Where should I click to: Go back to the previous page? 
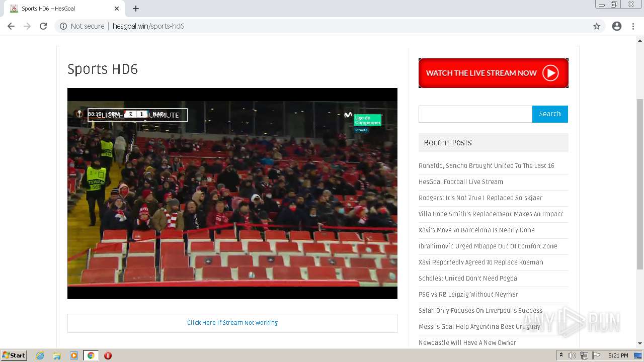[11, 26]
